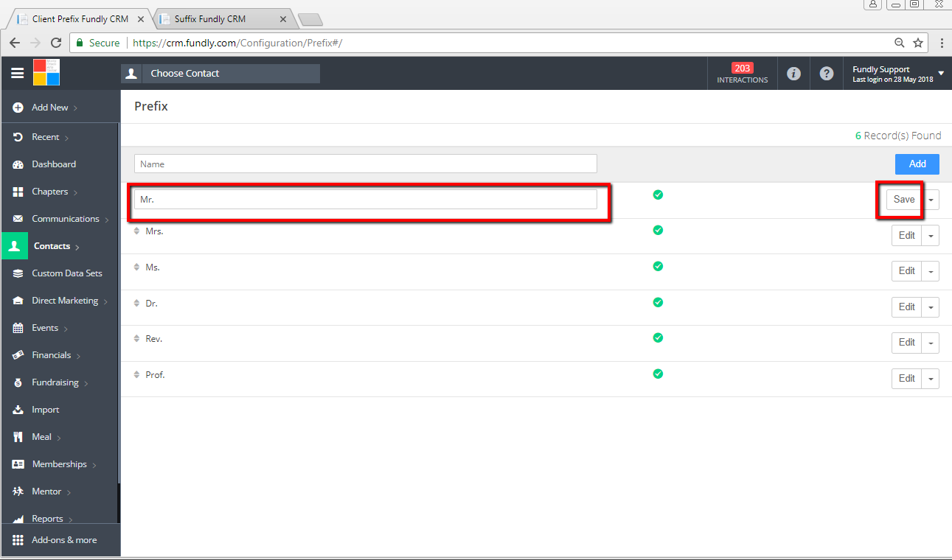952x560 pixels.
Task: Click the Memberships card icon
Action: 18,464
